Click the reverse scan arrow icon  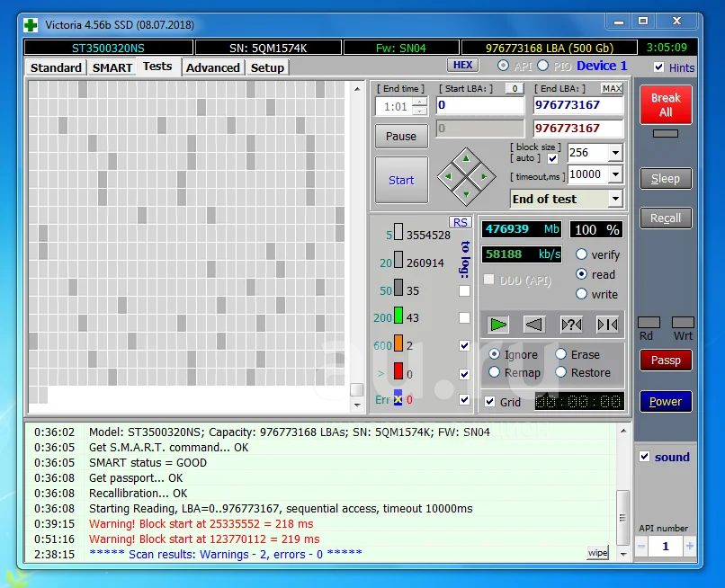534,325
